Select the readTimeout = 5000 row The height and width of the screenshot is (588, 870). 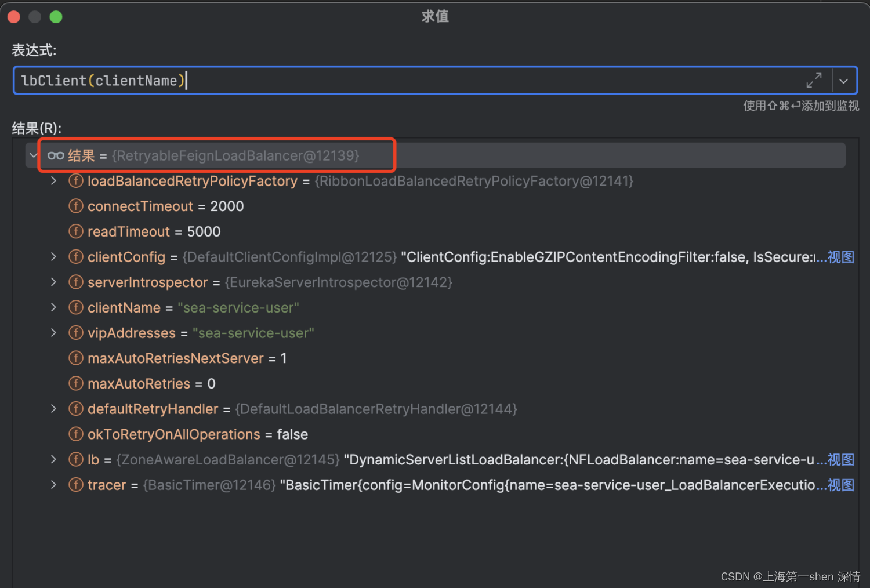(435, 231)
